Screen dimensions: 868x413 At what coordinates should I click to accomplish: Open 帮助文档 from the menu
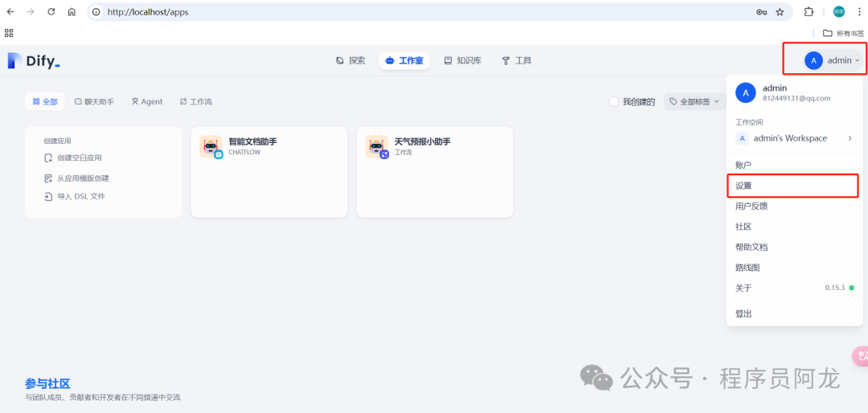click(x=794, y=247)
